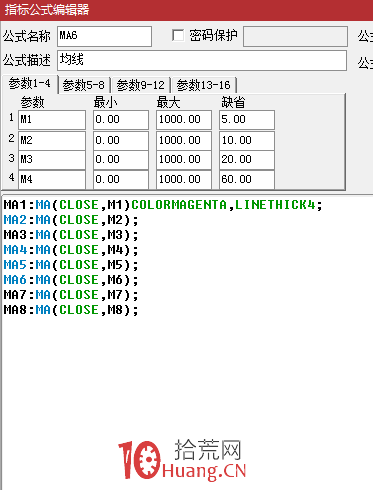Image resolution: width=373 pixels, height=490 pixels.
Task: Click the default value field showing 20.00
Action: (247, 160)
